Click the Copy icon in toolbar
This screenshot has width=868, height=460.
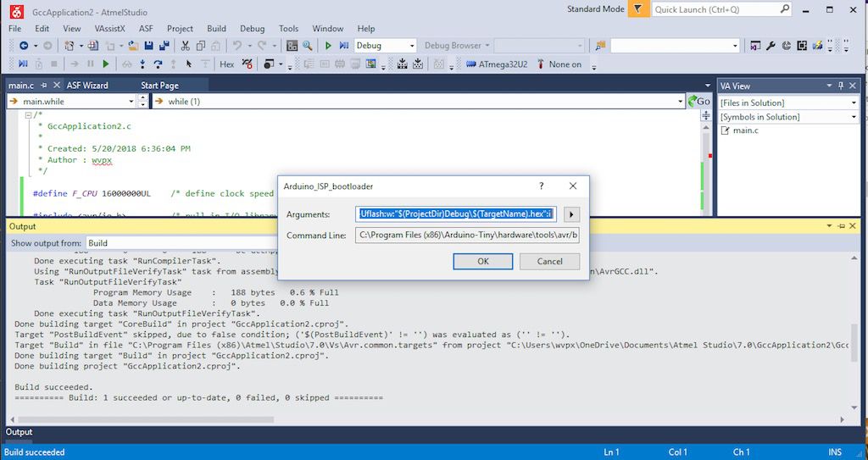point(200,46)
